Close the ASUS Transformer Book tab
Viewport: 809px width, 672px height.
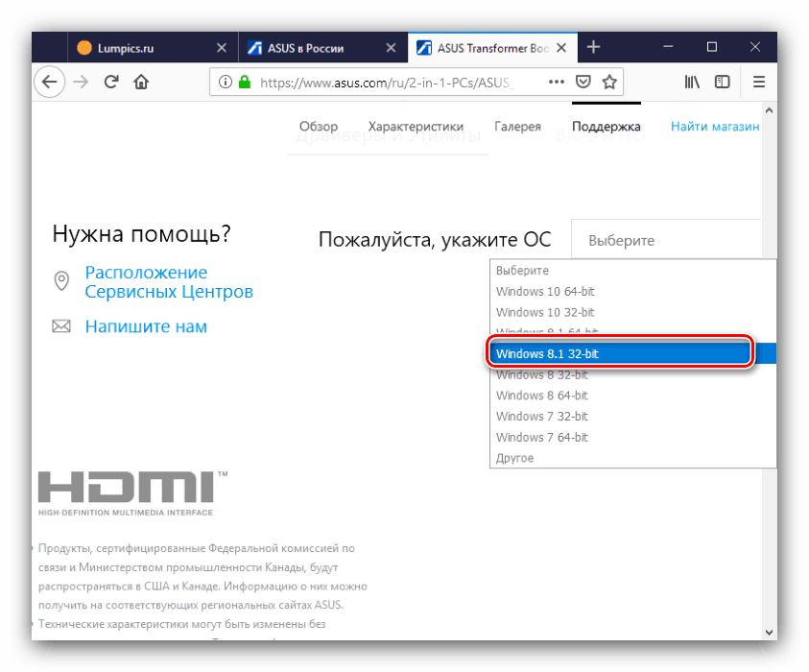point(561,47)
